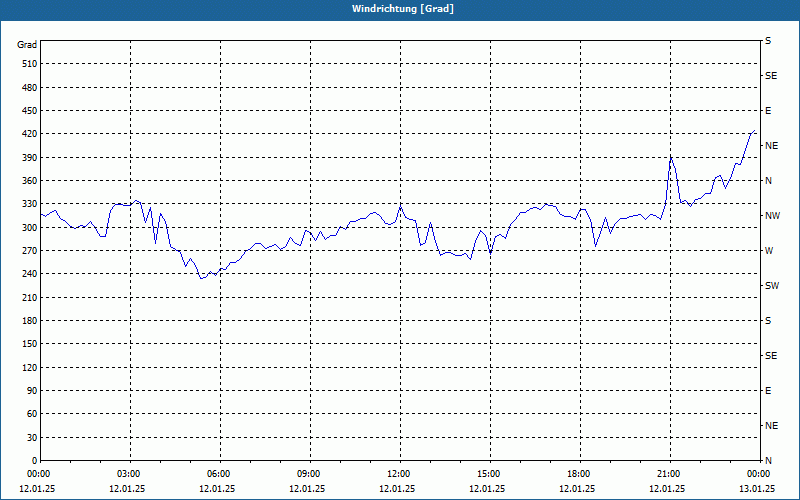The width and height of the screenshot is (800, 500).
Task: Select the 06:00 time label
Action: pyautogui.click(x=220, y=474)
